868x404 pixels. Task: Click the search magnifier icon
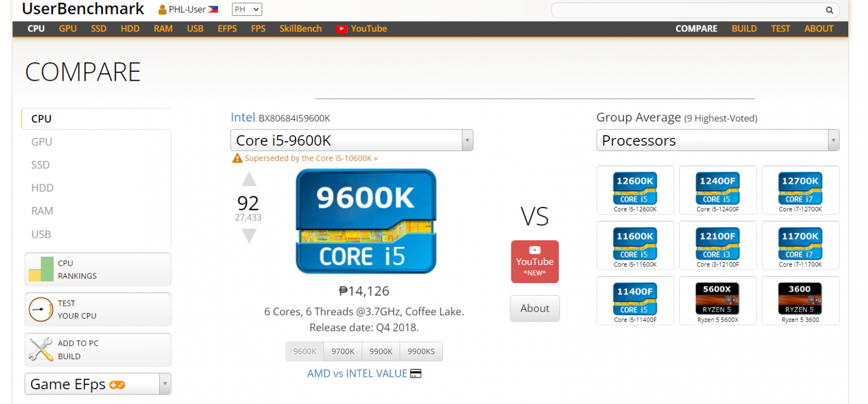[829, 10]
